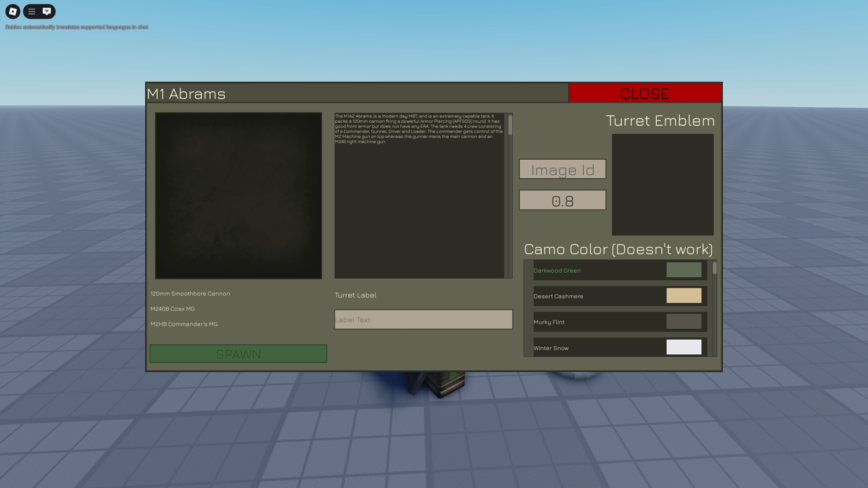Focus the Image Id field
868x488 pixels.
562,169
